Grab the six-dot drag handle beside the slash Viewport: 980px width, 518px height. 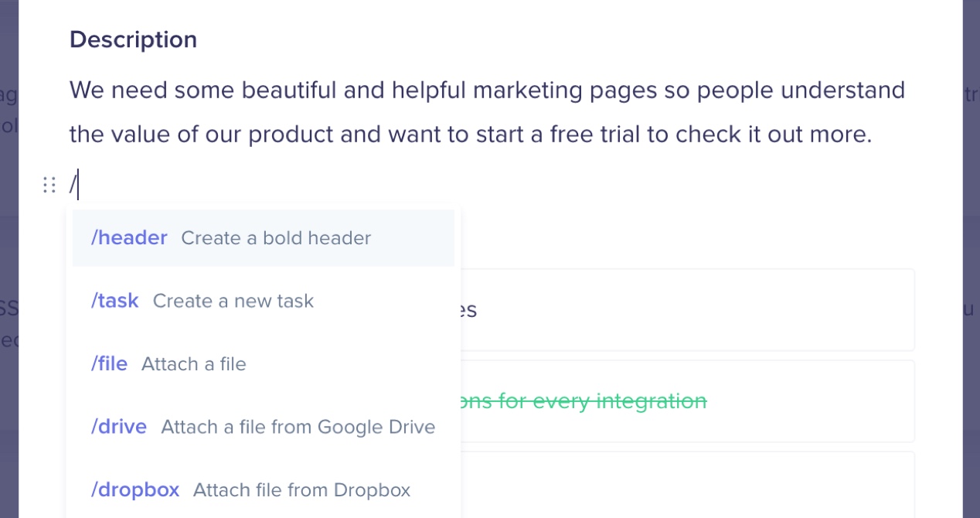point(49,185)
